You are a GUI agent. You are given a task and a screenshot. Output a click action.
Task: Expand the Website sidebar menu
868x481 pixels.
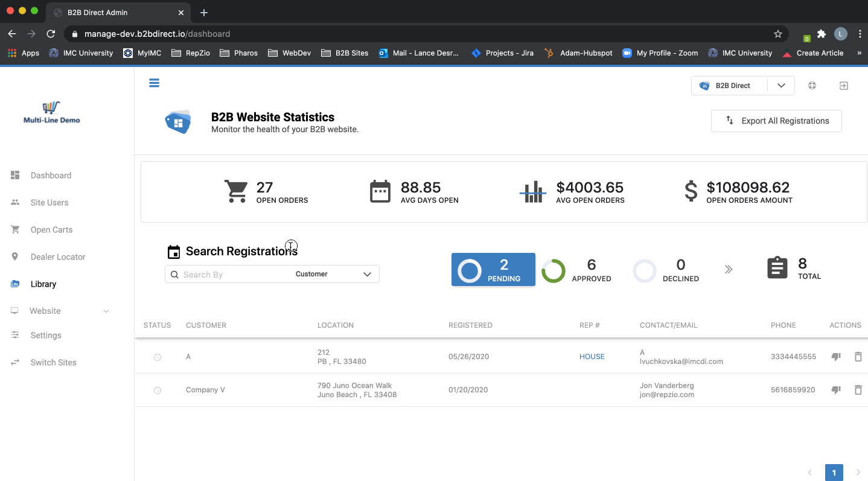click(x=59, y=311)
